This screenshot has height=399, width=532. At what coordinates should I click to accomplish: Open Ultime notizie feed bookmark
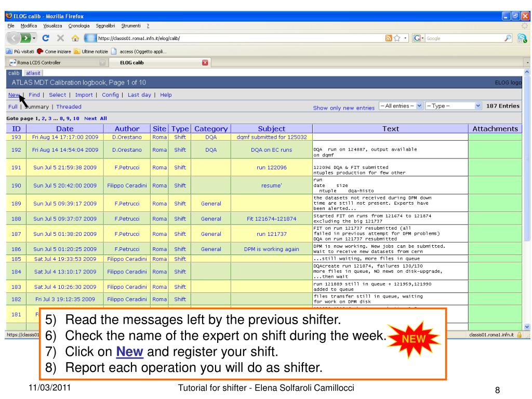click(91, 51)
